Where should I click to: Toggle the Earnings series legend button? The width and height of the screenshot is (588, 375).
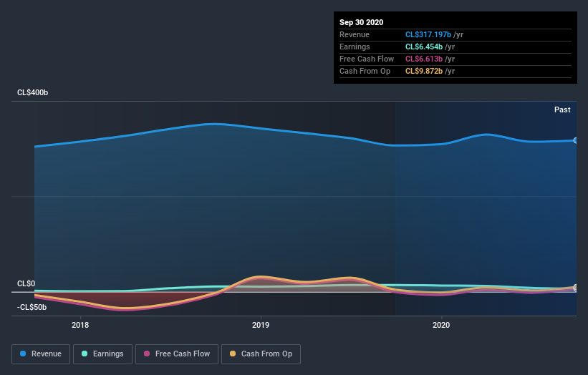[102, 354]
